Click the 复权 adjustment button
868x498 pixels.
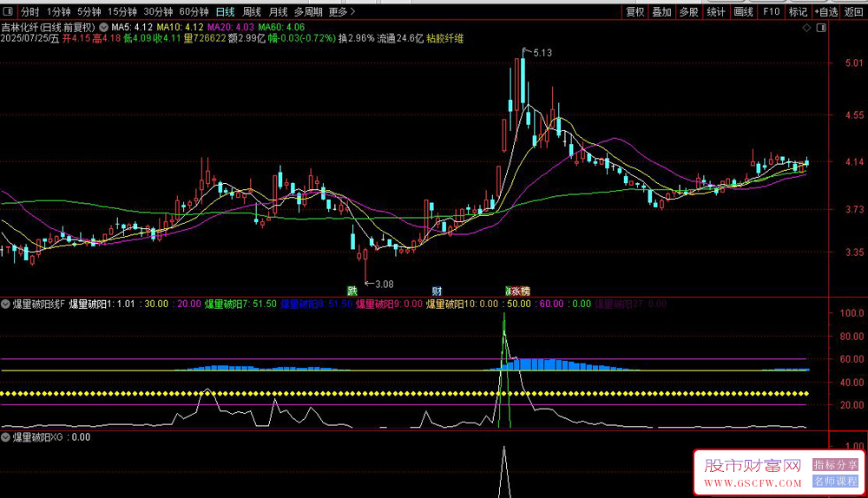pyautogui.click(x=635, y=11)
